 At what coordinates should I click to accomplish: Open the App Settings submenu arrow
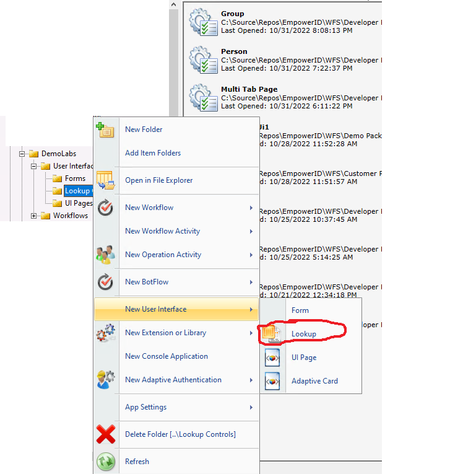(251, 407)
